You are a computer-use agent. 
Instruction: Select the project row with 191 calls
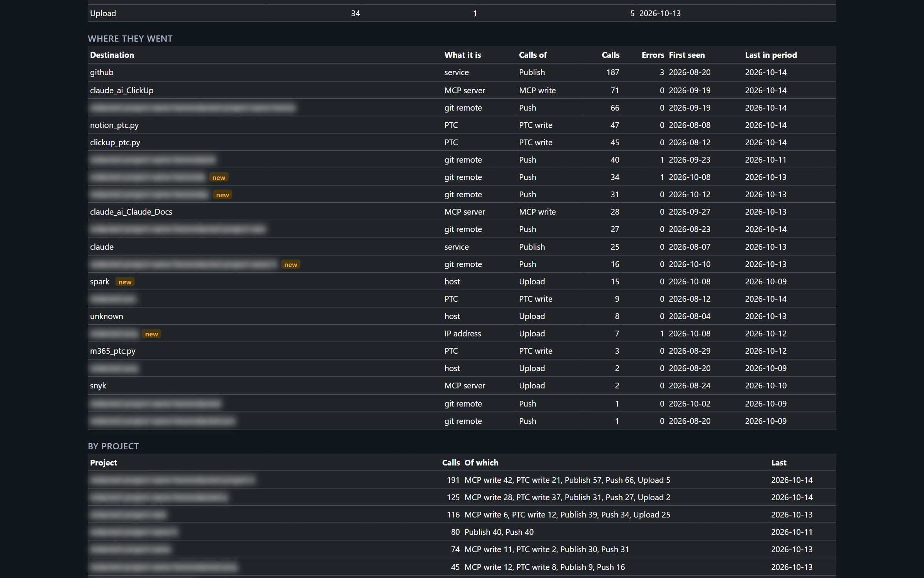pyautogui.click(x=462, y=480)
